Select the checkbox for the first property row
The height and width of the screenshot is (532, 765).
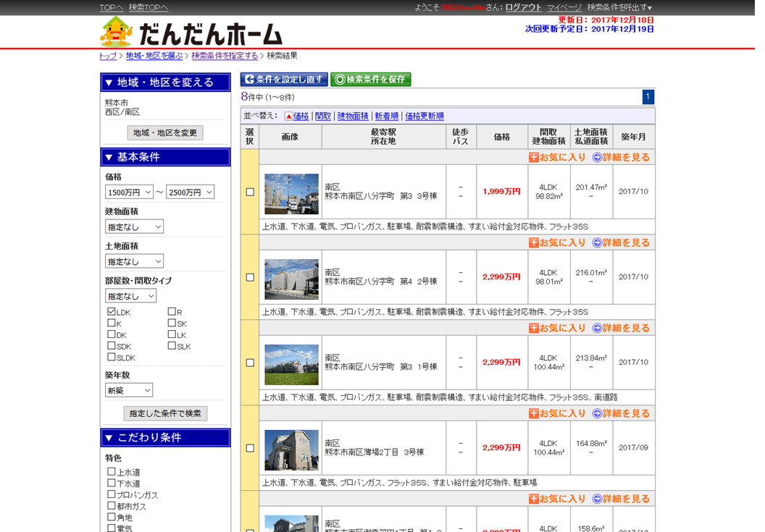pyautogui.click(x=250, y=192)
